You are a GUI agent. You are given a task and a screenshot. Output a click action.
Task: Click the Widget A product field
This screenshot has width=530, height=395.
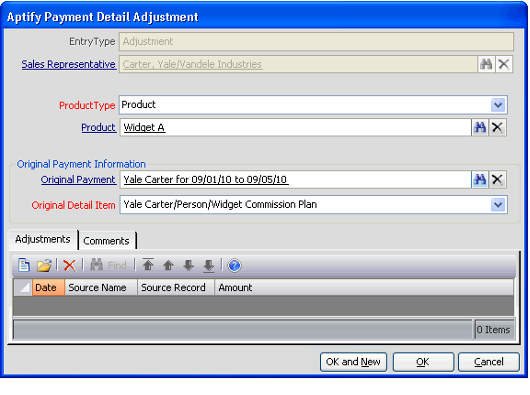pyautogui.click(x=295, y=127)
